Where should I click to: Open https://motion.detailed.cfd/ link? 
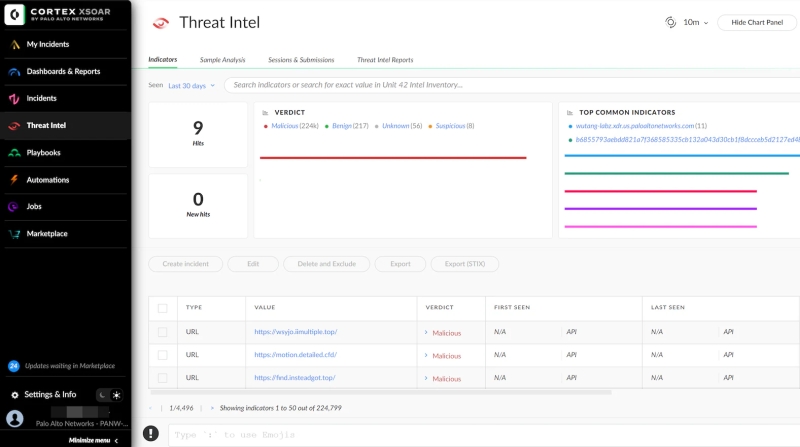pos(295,355)
